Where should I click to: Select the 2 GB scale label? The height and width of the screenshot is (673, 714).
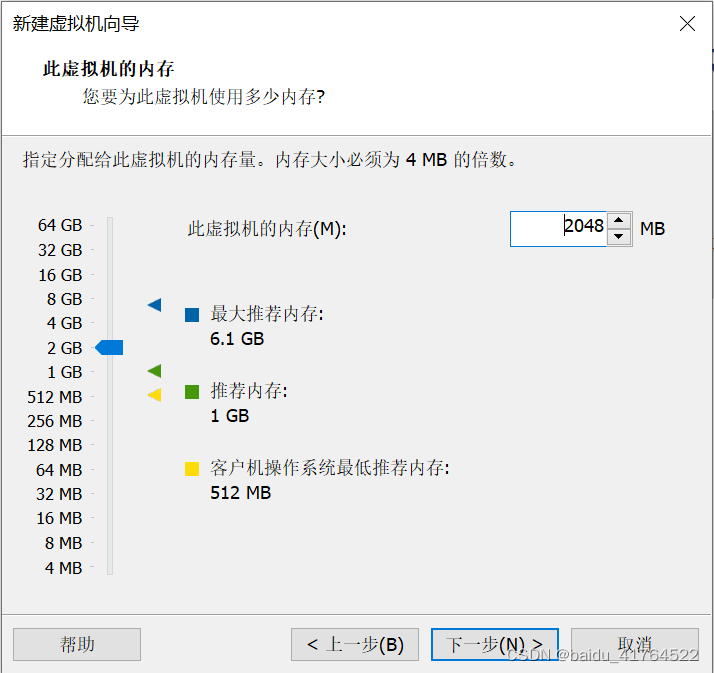64,348
